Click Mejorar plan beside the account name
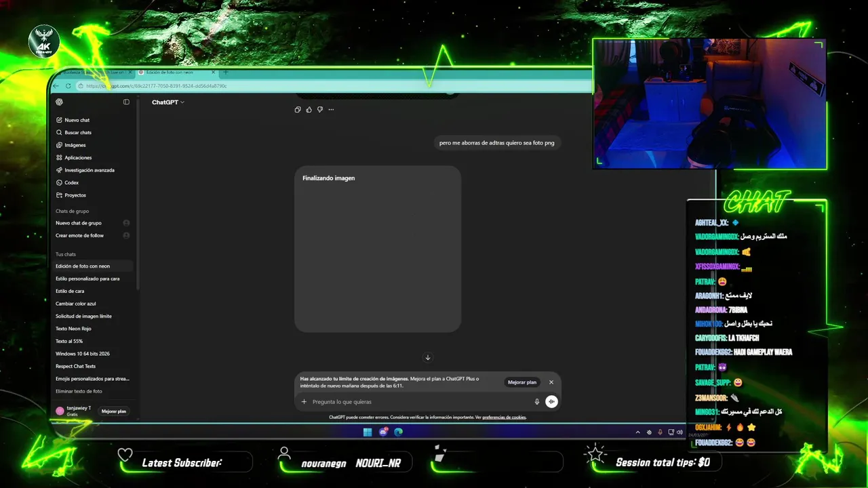Screen dimensions: 868x488 click(x=114, y=411)
